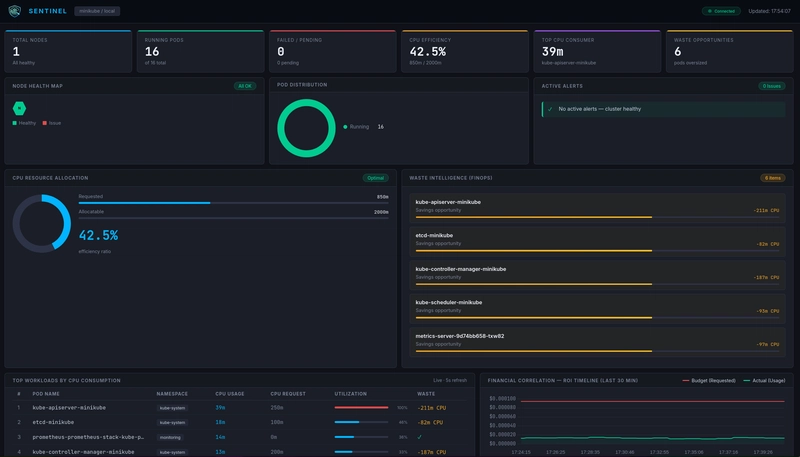Click the green check in prometheus waste column
800x457 pixels.
point(419,437)
